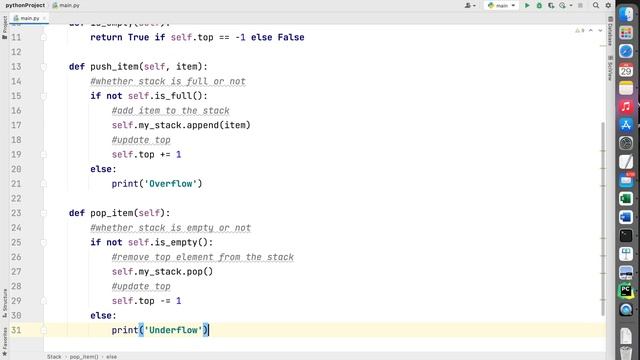Open the main run configuration dropdown
The width and height of the screenshot is (640, 360).
[502, 6]
